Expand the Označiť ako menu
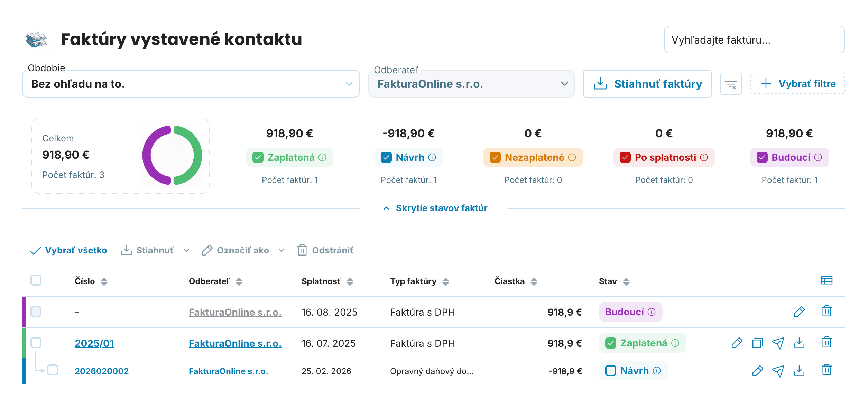The image size is (868, 408). (x=281, y=251)
